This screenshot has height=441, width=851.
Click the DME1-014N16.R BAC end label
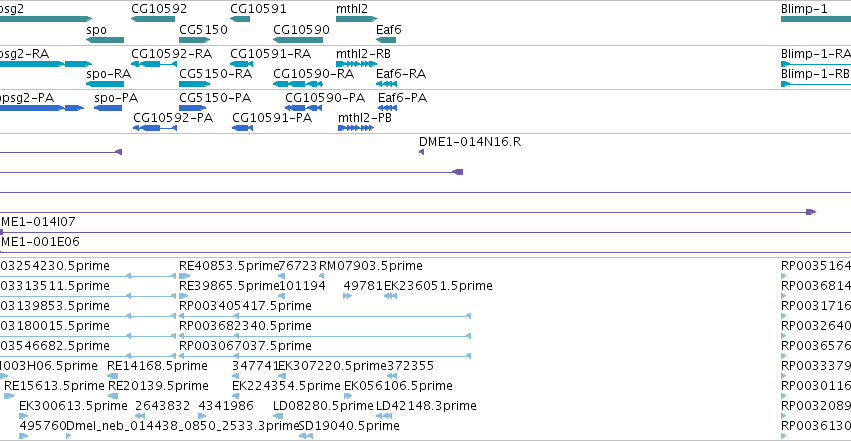click(470, 142)
